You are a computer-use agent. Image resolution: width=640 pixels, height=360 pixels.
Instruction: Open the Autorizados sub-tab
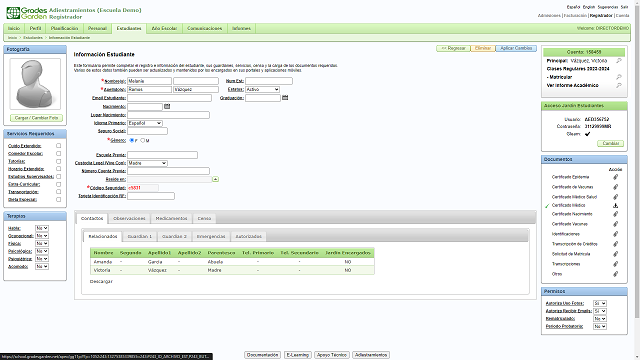(x=249, y=236)
